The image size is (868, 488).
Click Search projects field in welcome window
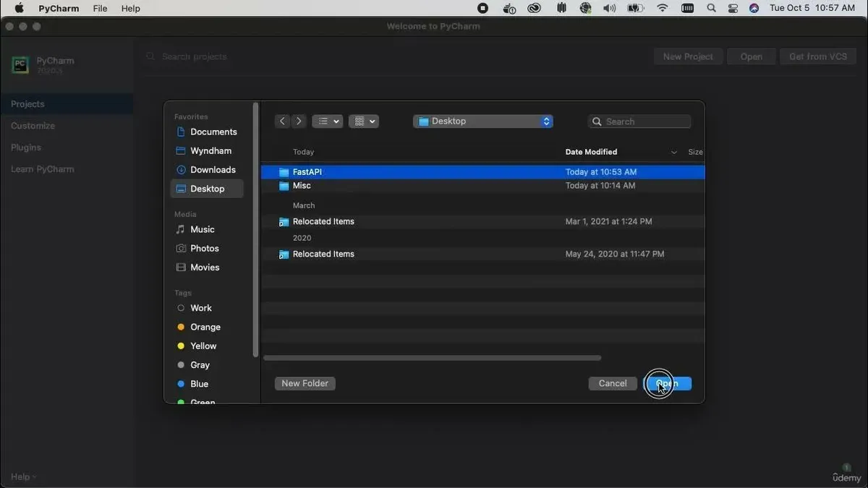[194, 56]
